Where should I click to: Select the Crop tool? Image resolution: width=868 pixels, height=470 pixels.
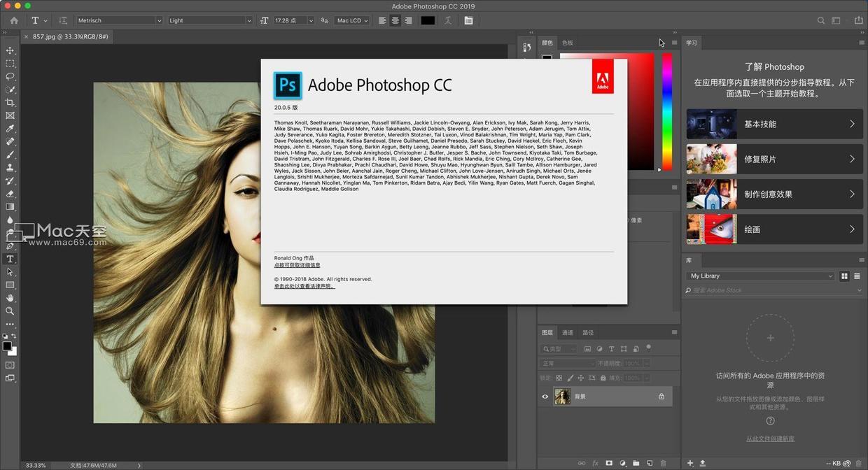tap(10, 103)
